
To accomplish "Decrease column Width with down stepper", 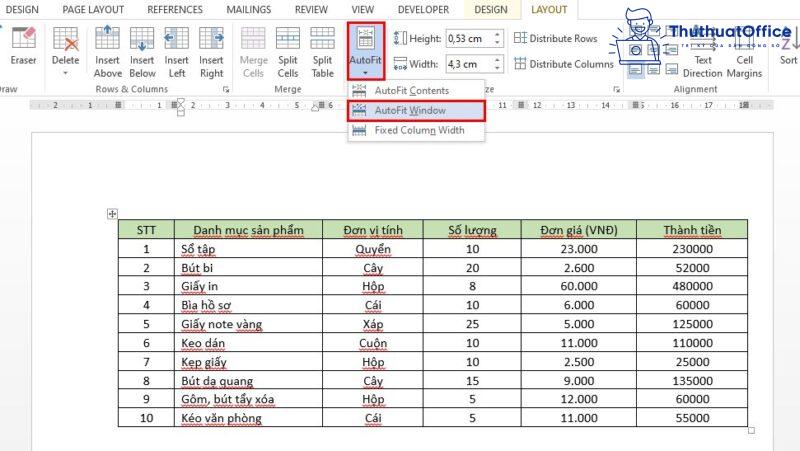I will [x=497, y=69].
